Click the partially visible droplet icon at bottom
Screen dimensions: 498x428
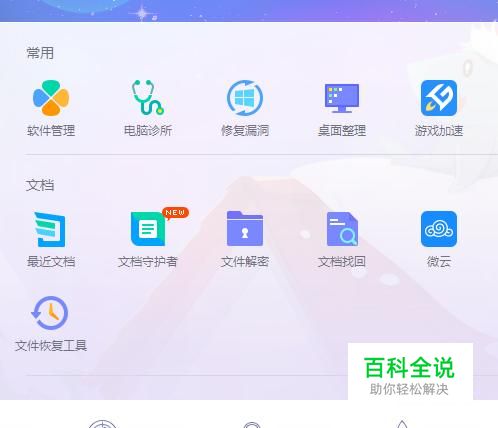point(402,424)
